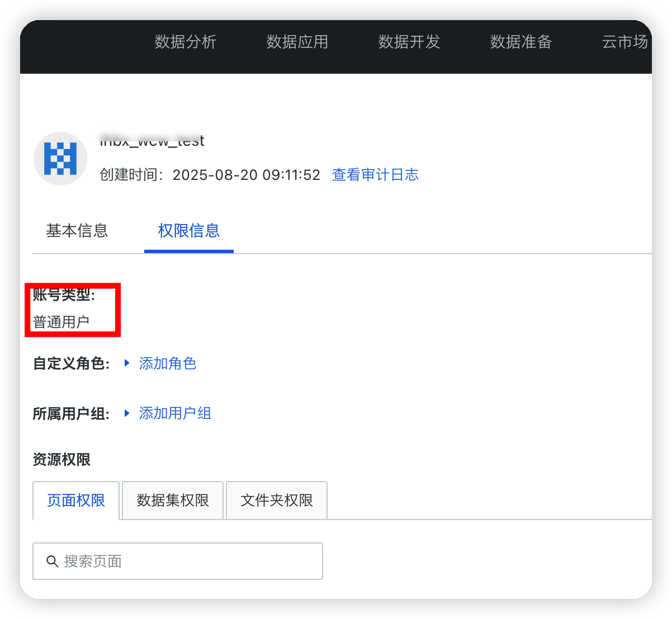This screenshot has height=619, width=672.
Task: Select the 权限信息 tab
Action: [x=189, y=231]
